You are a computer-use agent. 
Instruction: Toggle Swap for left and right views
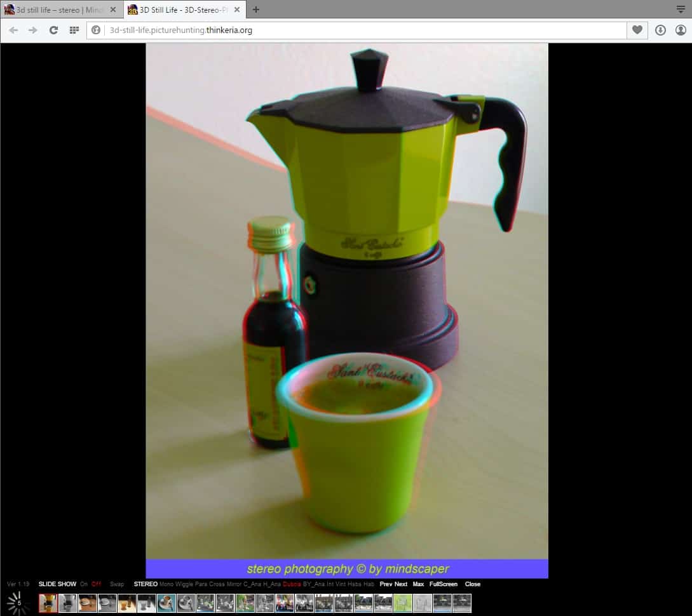[117, 584]
